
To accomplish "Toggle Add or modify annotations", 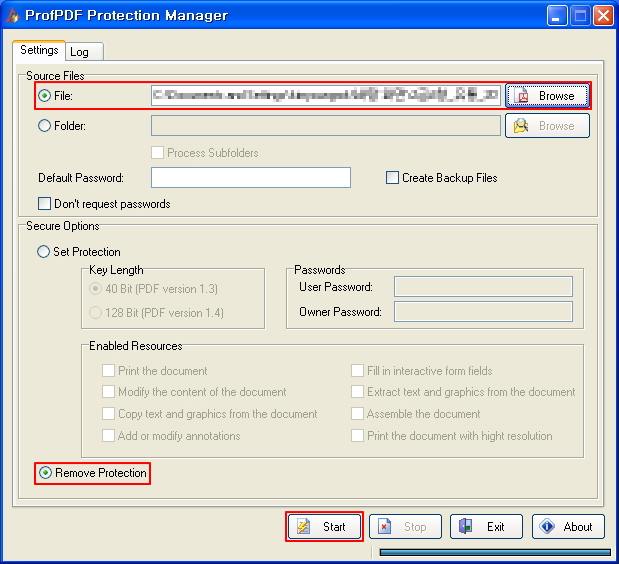I will coord(108,436).
